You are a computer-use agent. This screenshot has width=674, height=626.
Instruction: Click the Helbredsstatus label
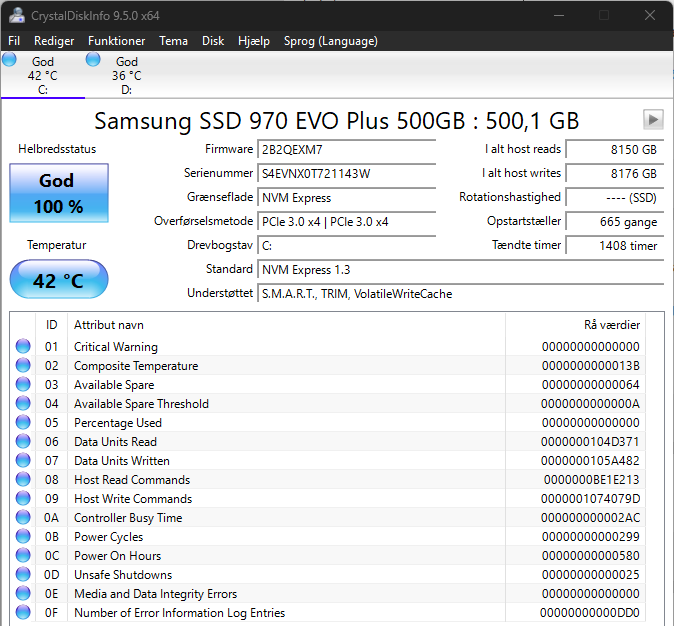tap(57, 149)
